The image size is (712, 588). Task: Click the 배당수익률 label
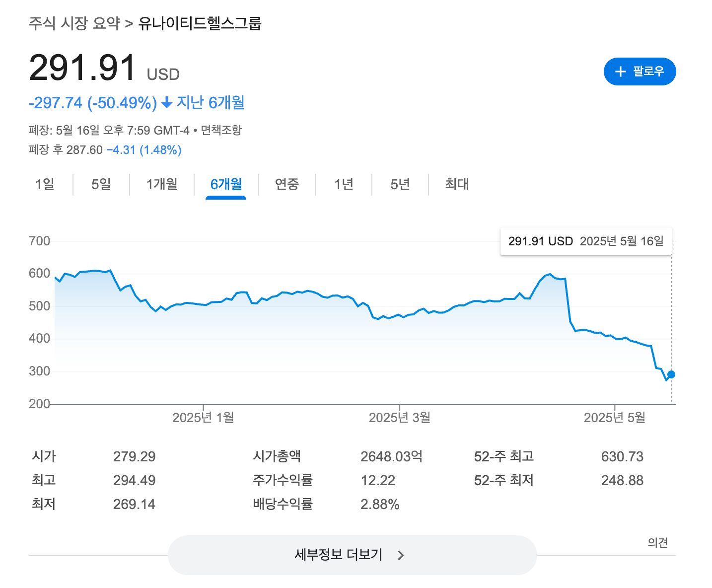(x=283, y=504)
